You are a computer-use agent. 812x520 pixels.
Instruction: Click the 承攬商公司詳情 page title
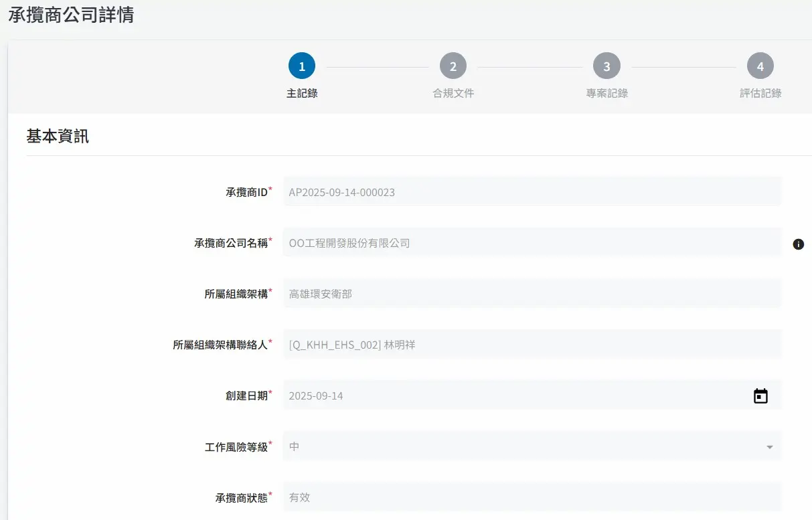pyautogui.click(x=71, y=15)
